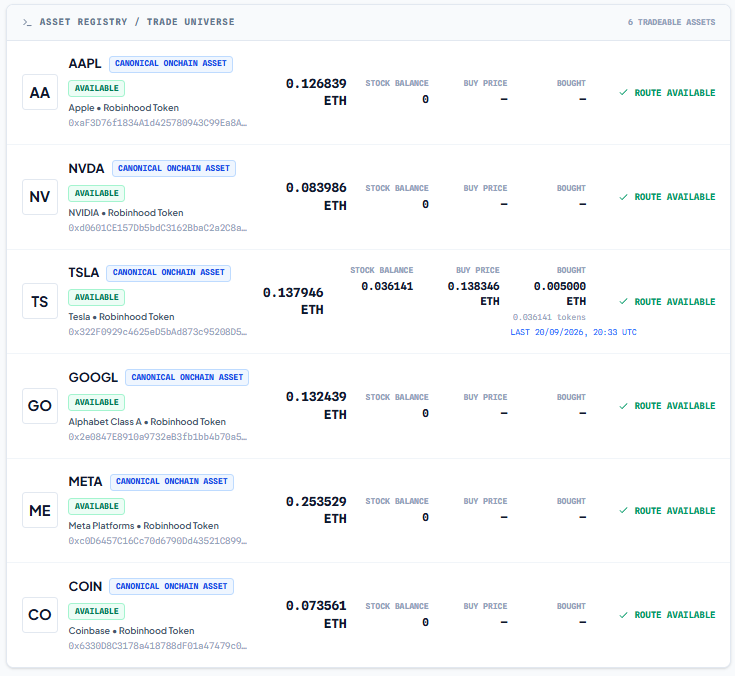Click the 'Alphabet Class A • Robinhood Token' description
The image size is (735, 676).
147,422
